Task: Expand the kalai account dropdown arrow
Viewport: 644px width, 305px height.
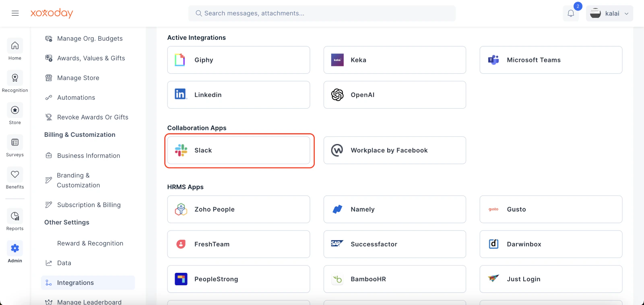Action: click(x=626, y=14)
